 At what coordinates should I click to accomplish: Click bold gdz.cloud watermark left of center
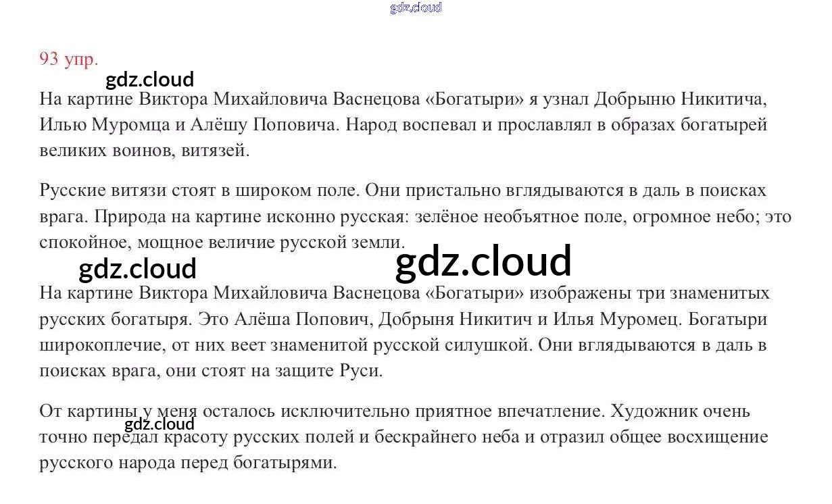point(137,269)
